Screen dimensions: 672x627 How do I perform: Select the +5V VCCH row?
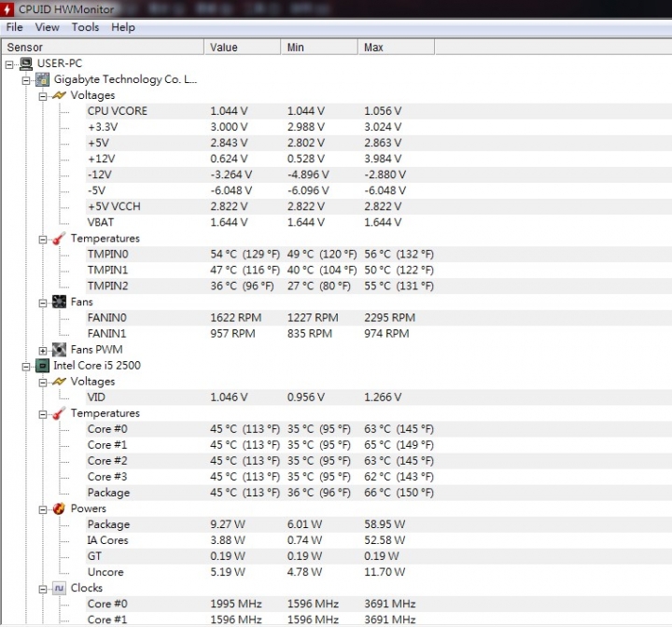[378, 206]
